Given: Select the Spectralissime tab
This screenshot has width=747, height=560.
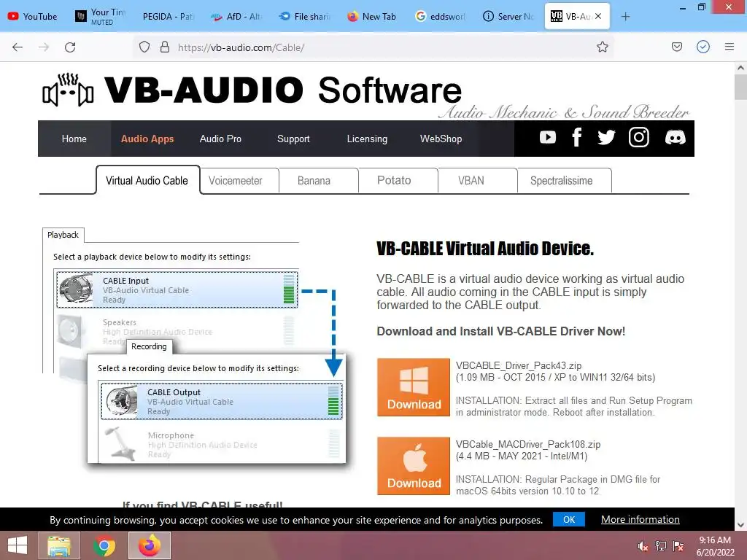Looking at the screenshot, I should pos(565,181).
